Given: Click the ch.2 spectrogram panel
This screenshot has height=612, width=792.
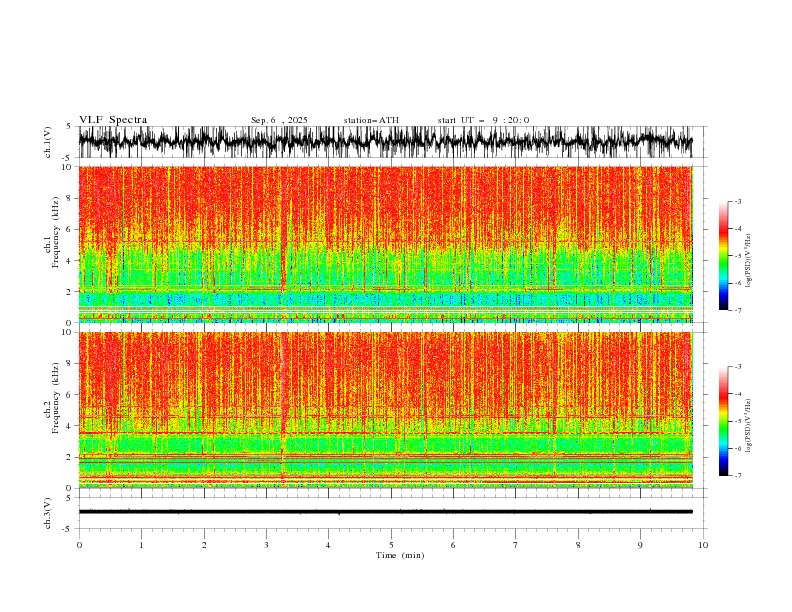Looking at the screenshot, I should click(x=386, y=410).
